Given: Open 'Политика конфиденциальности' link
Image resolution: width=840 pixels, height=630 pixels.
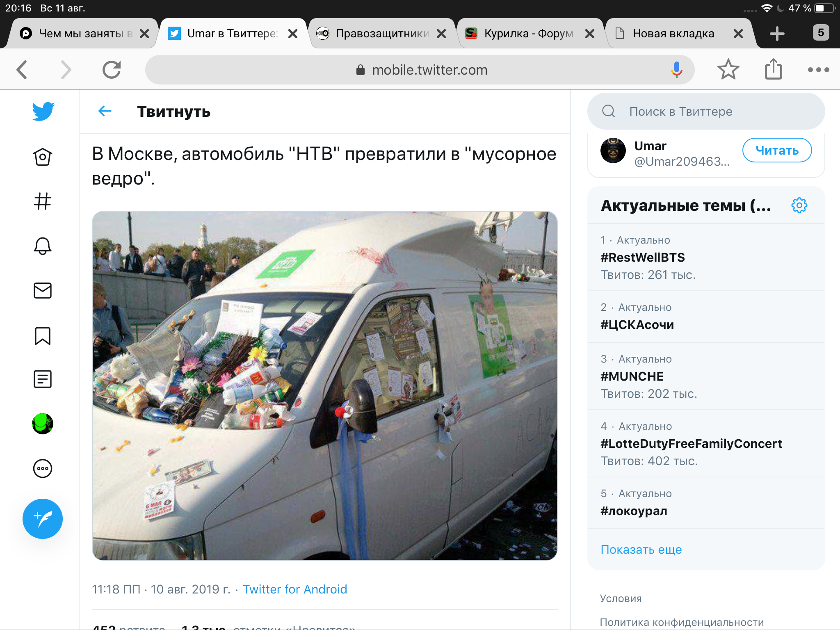Looking at the screenshot, I should tap(682, 622).
